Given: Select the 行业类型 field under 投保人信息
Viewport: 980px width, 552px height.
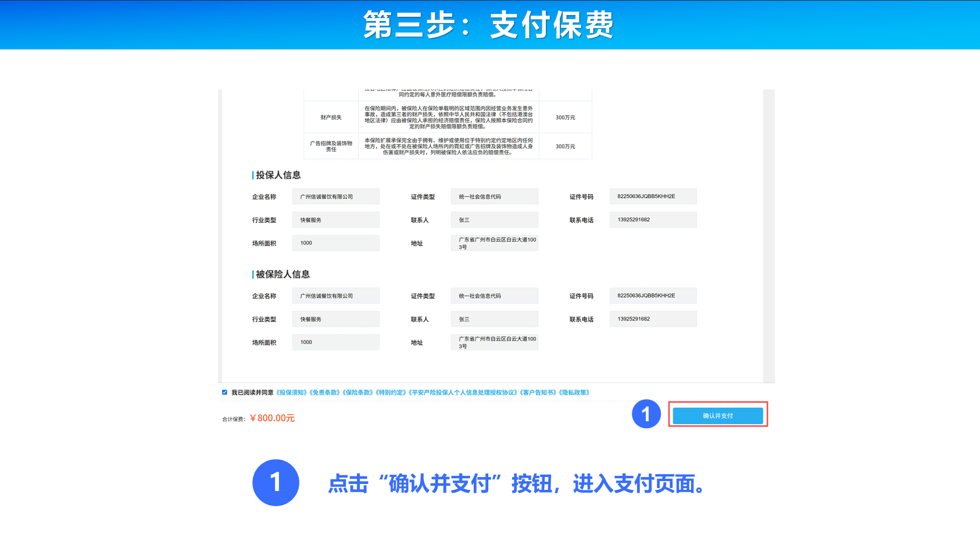Looking at the screenshot, I should (335, 220).
